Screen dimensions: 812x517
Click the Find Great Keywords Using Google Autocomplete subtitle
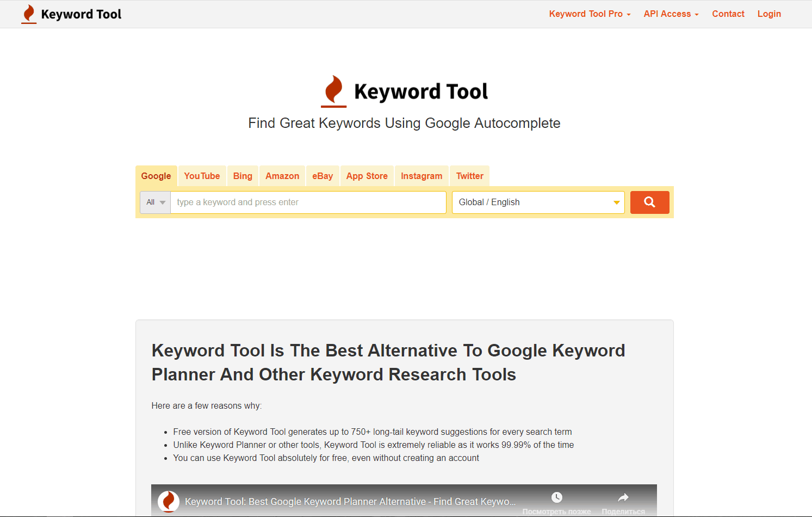(404, 123)
